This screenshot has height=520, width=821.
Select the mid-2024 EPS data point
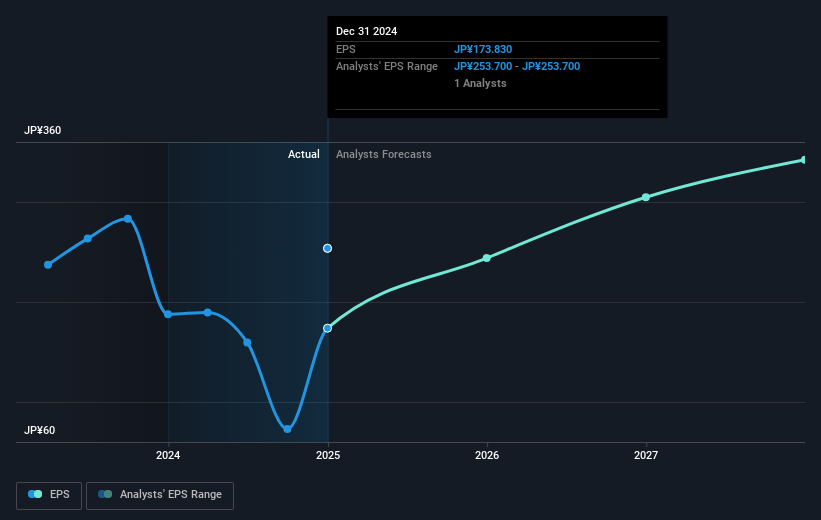247,343
